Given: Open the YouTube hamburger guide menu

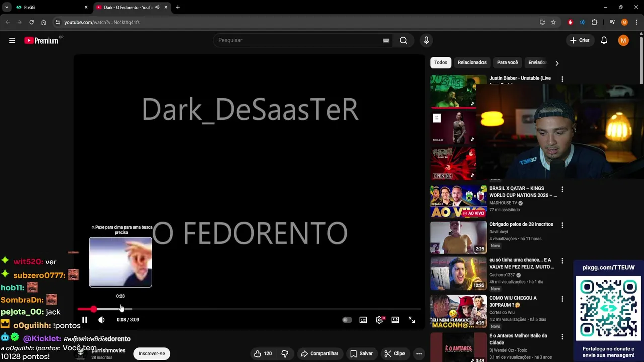Looking at the screenshot, I should 12,40.
